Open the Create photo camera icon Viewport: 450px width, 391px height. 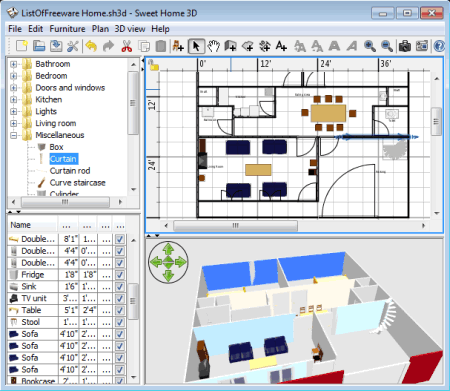[x=405, y=46]
